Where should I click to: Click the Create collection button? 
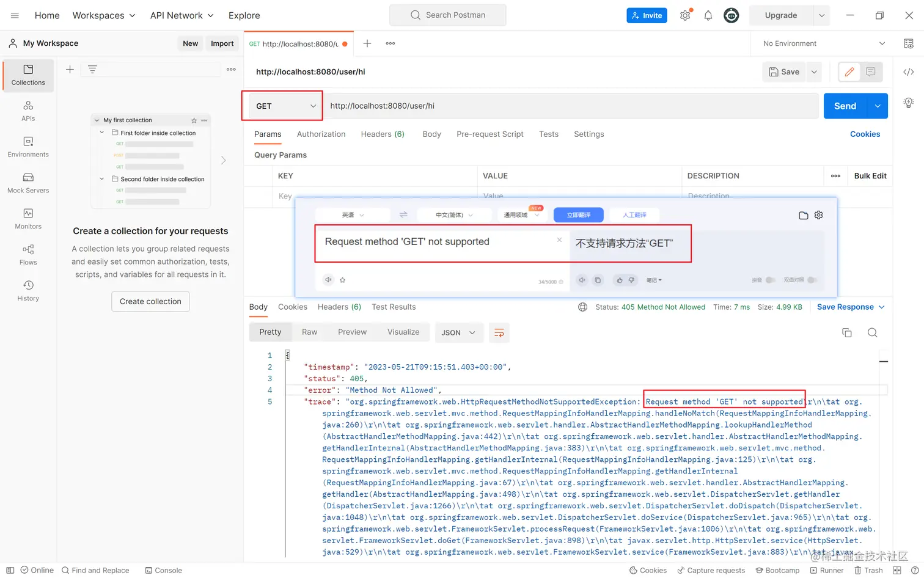pyautogui.click(x=150, y=301)
